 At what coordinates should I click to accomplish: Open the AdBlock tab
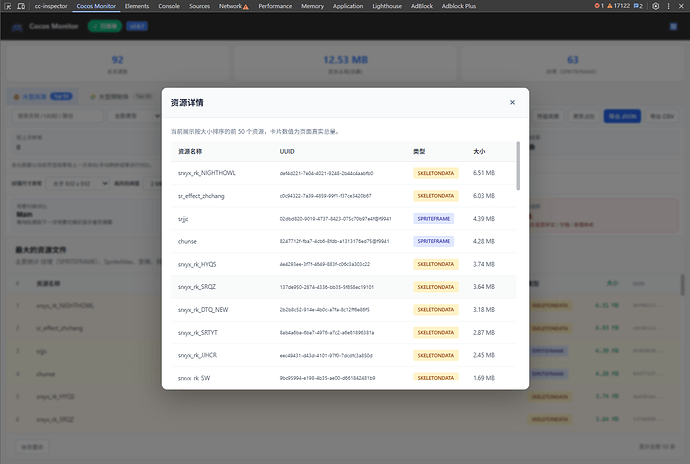pyautogui.click(x=422, y=6)
